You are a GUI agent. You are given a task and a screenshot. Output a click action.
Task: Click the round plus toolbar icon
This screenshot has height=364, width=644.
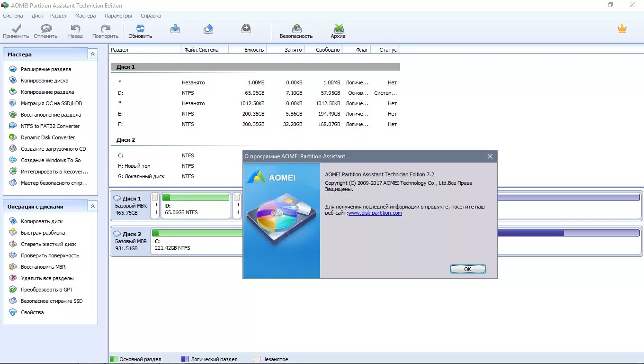pyautogui.click(x=246, y=28)
